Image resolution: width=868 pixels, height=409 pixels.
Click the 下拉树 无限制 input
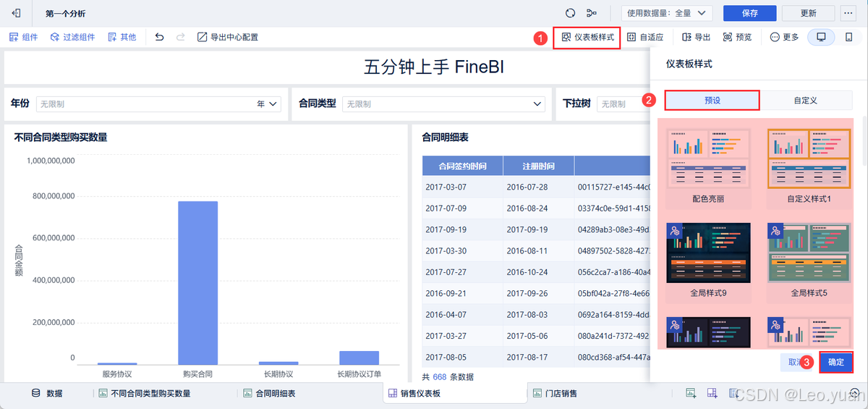622,104
